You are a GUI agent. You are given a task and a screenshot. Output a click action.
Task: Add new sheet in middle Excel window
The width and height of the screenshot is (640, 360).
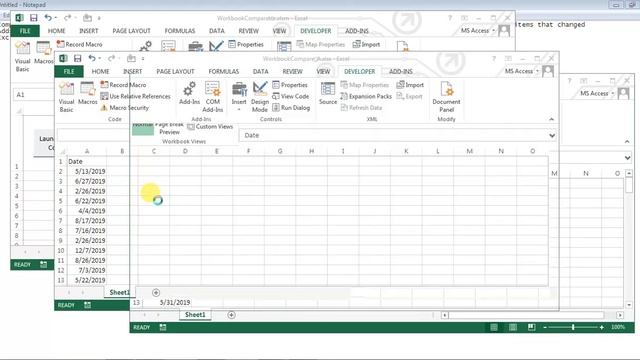click(x=156, y=293)
